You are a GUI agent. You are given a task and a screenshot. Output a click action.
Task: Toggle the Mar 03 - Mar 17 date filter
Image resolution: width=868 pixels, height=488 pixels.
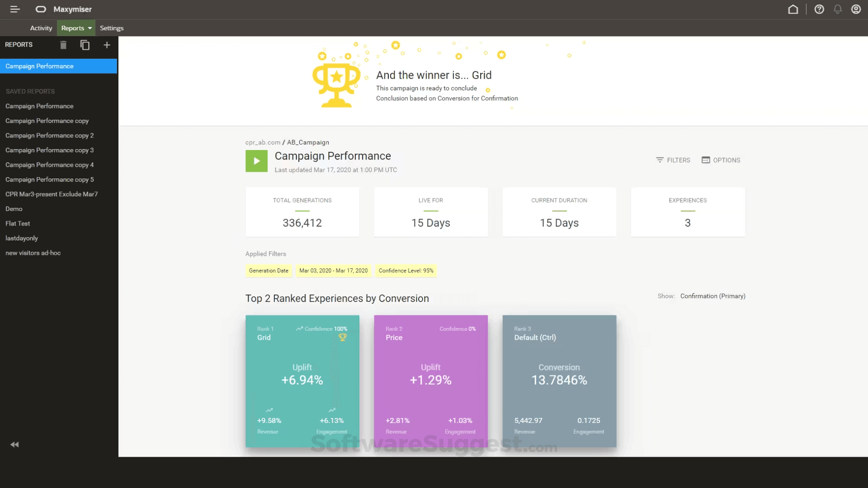point(334,271)
